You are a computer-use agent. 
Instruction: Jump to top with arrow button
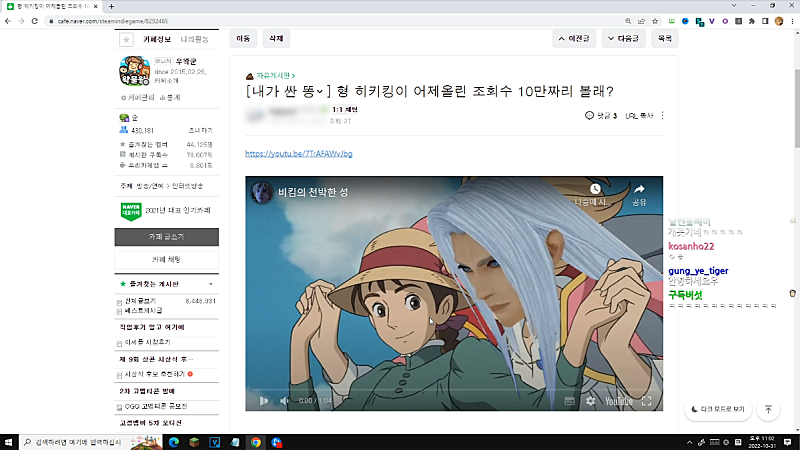(x=768, y=409)
